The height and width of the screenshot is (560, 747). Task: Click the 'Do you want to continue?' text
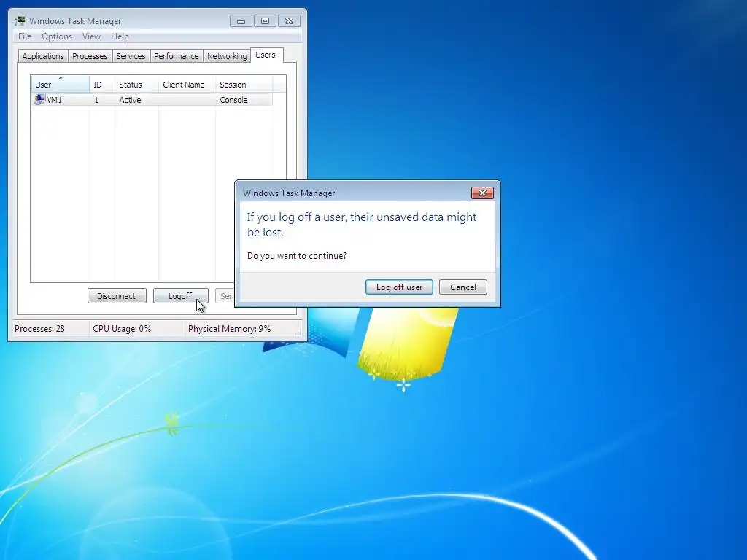click(297, 256)
